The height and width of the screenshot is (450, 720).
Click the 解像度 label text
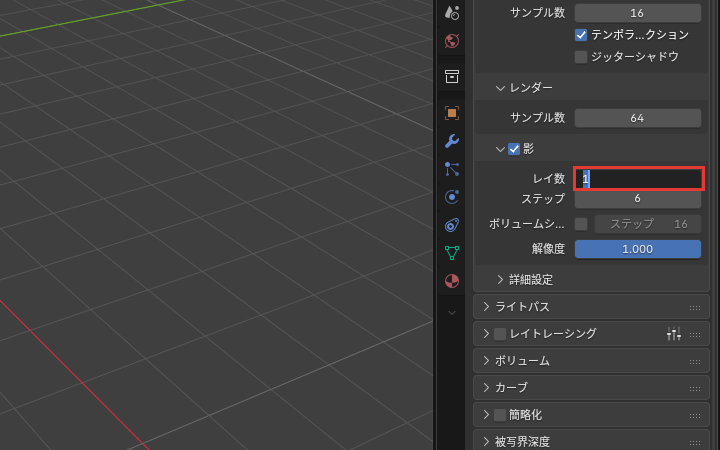548,249
